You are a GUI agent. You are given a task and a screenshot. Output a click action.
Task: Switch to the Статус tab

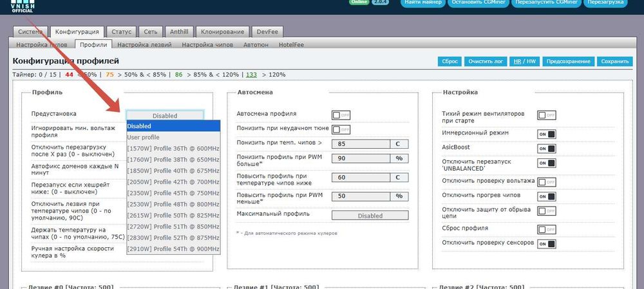coord(122,32)
